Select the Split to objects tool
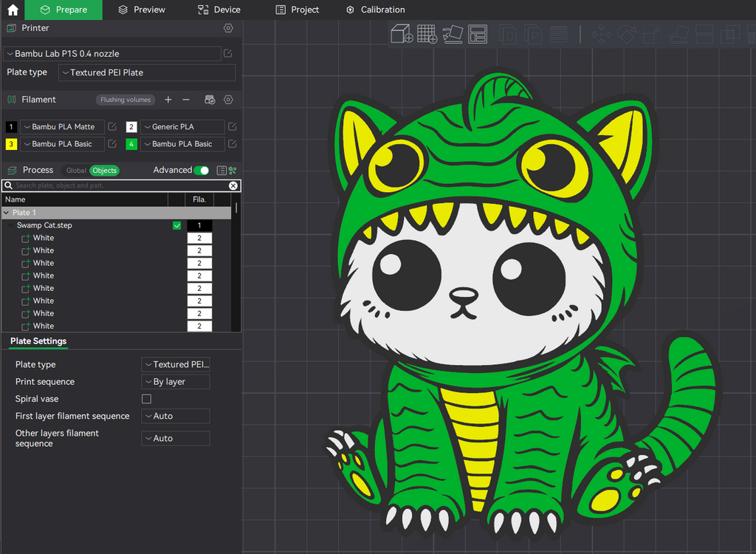Viewport: 756px width, 554px height. 508,34
